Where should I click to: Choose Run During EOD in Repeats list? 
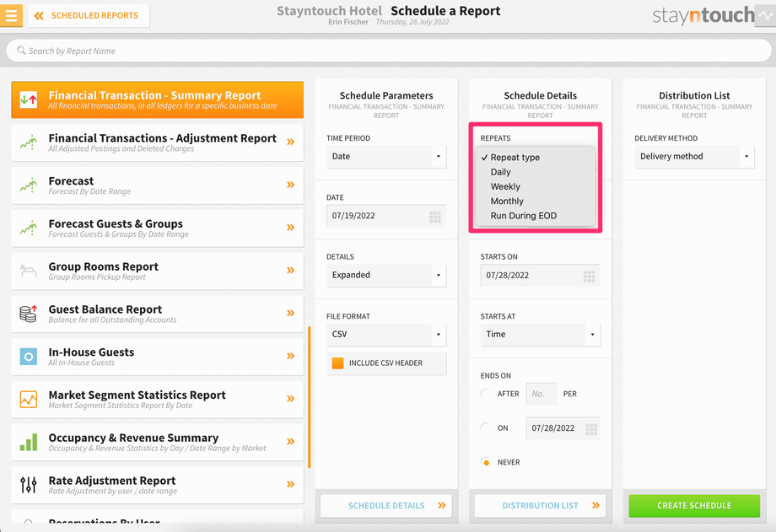pyautogui.click(x=535, y=216)
